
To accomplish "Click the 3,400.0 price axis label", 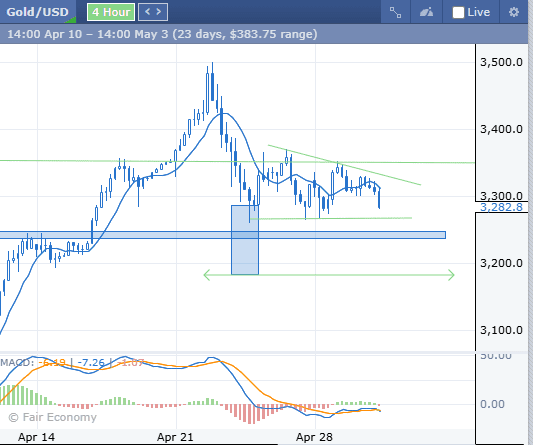I will [501, 129].
